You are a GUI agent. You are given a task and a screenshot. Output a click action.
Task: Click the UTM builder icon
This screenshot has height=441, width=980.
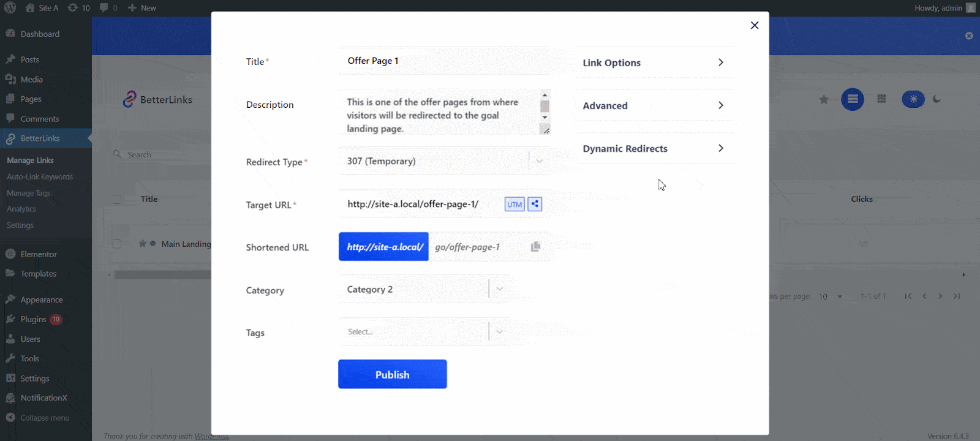514,205
